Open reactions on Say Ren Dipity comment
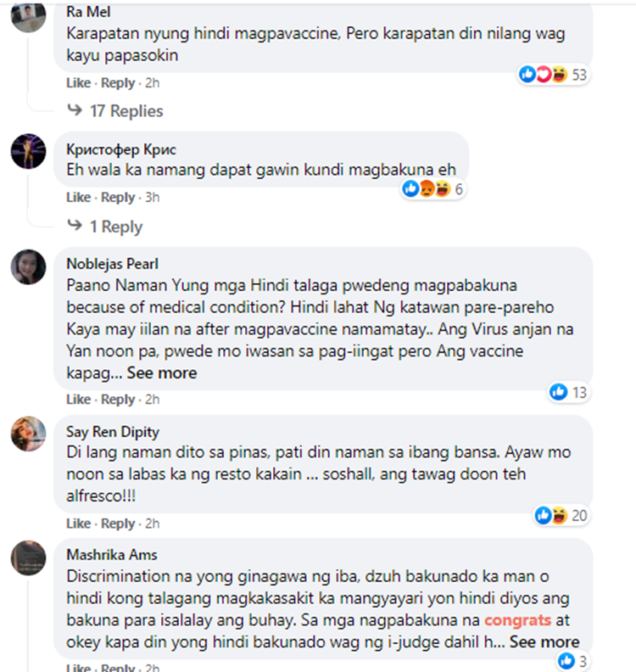 coord(561,515)
